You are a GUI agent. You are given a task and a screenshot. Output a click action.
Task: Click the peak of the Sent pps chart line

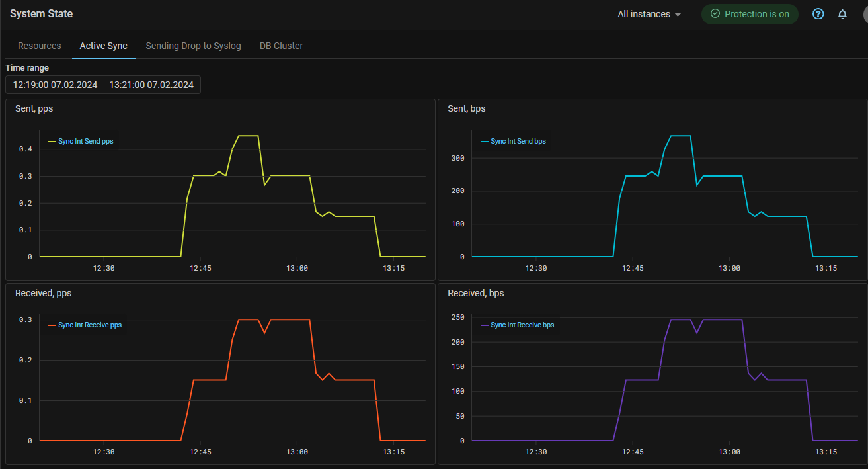click(248, 136)
